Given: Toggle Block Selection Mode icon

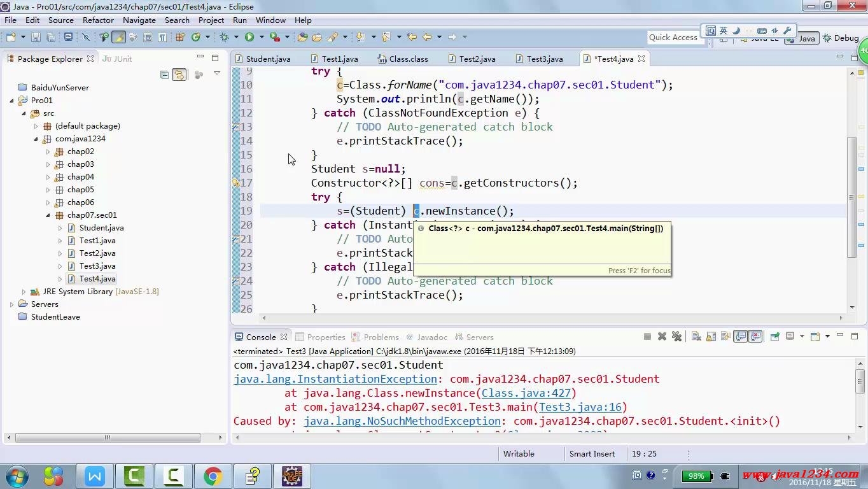Looking at the screenshot, I should (x=148, y=37).
